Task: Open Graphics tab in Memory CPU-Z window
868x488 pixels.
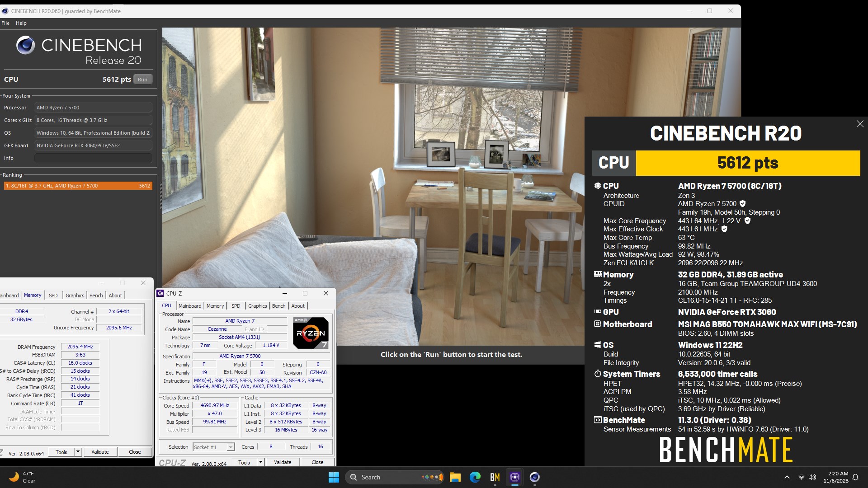Action: click(x=75, y=296)
